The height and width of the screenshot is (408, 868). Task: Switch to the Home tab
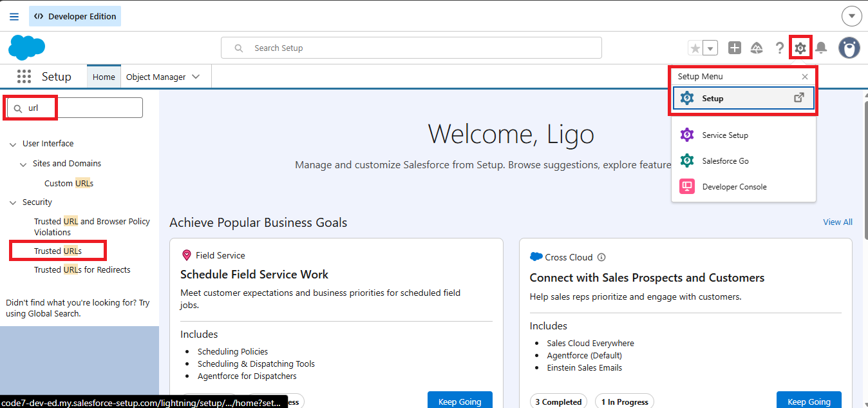coord(104,77)
